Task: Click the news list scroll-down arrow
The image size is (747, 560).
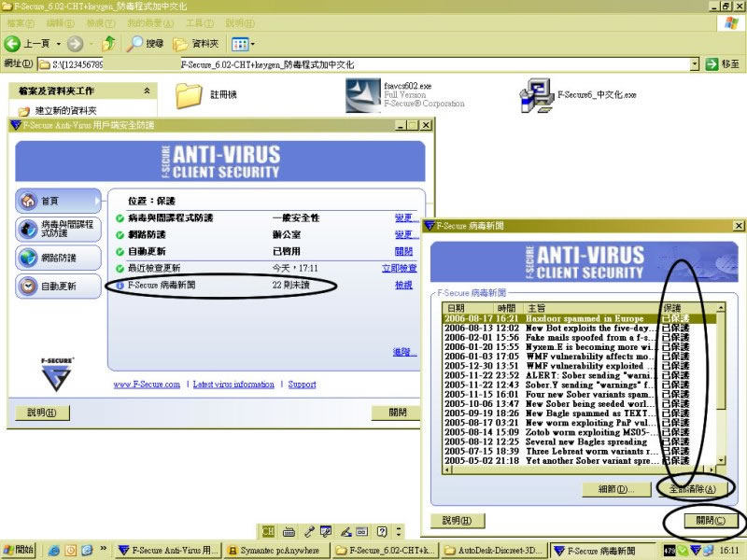Action: [721, 460]
